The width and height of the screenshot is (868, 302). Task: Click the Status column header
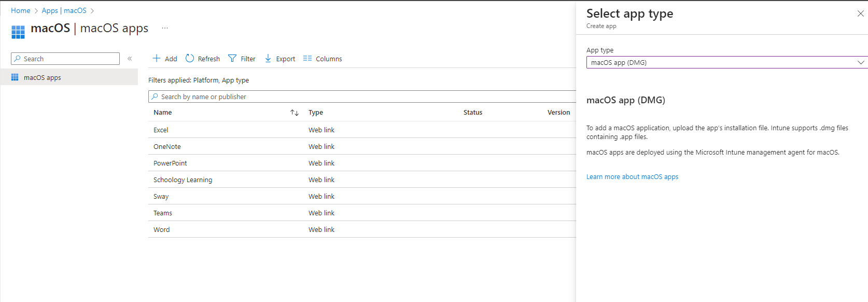point(473,113)
